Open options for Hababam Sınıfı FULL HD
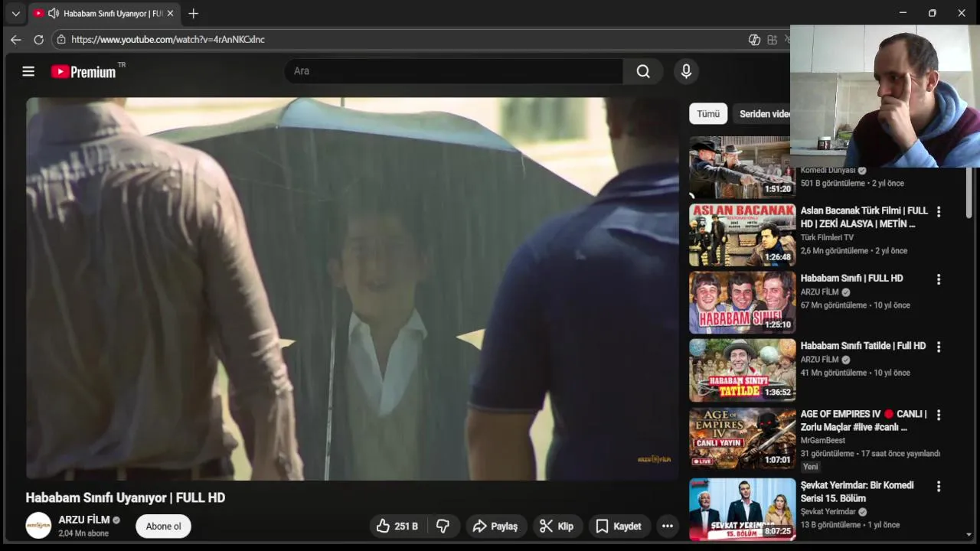Viewport: 980px width, 551px height. click(x=939, y=279)
